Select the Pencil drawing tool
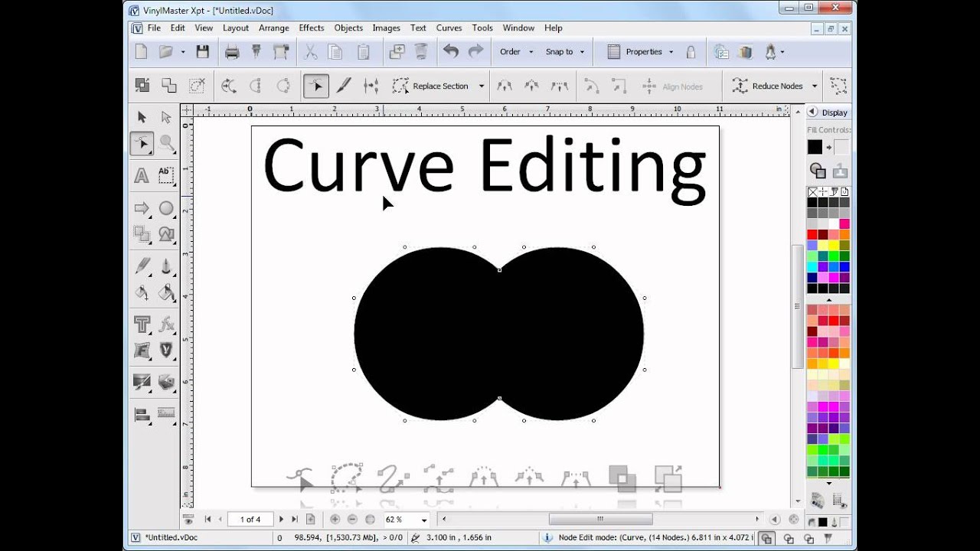 [x=142, y=266]
